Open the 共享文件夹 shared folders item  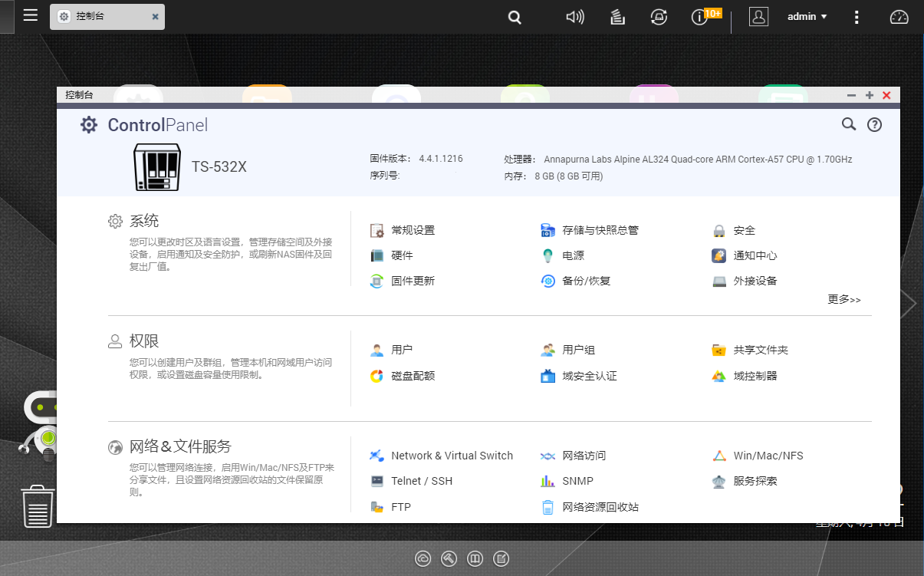[760, 350]
